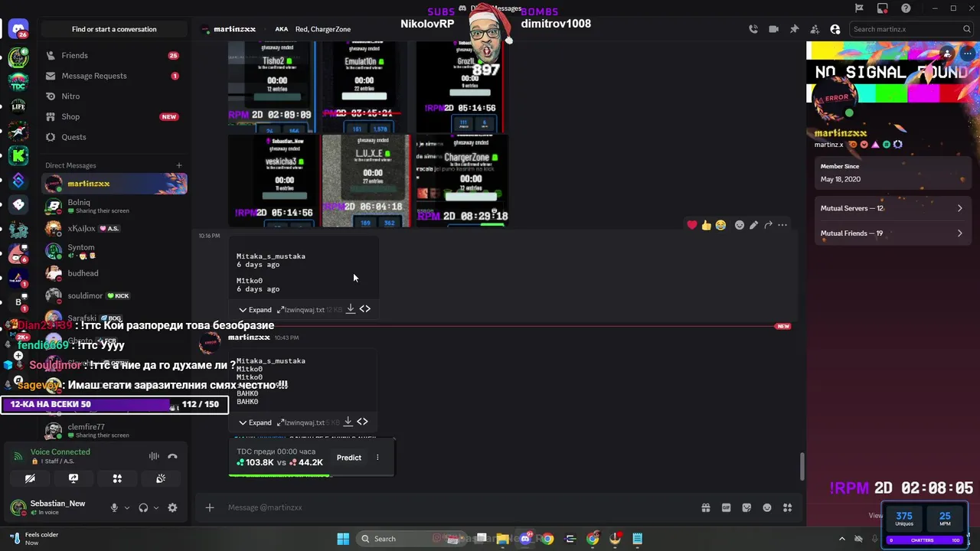Open prediction overlay three-dot menu

(x=377, y=458)
